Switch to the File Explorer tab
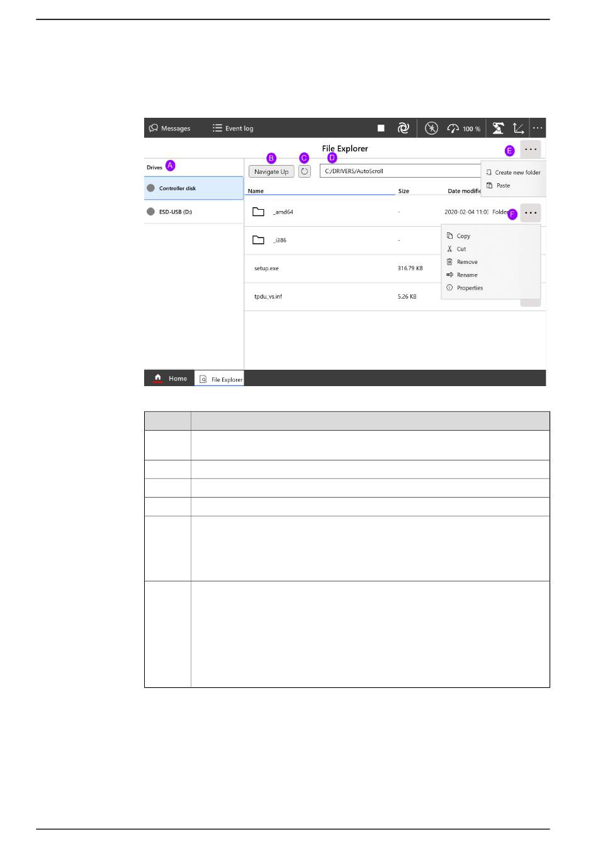The image size is (598, 868). click(219, 379)
